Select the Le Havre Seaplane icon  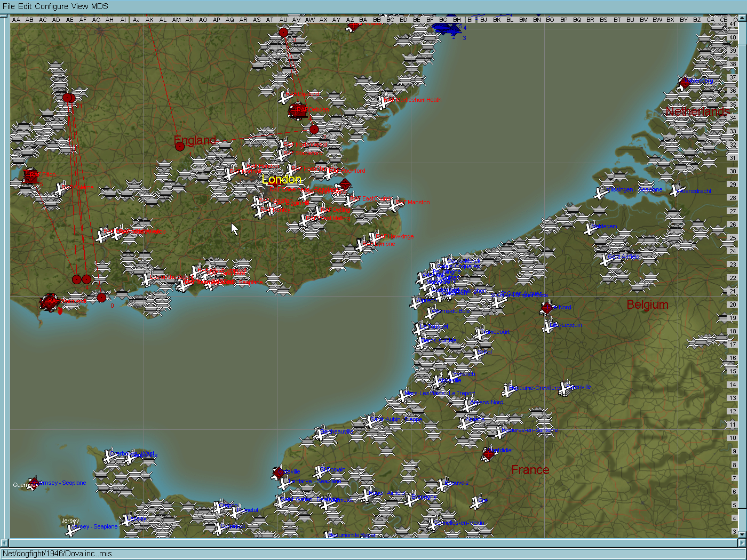(x=283, y=483)
